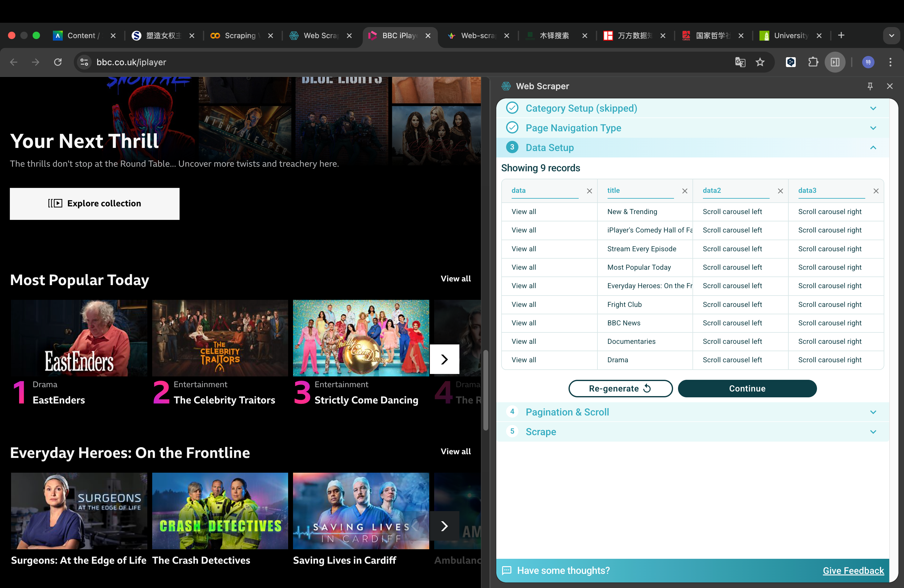Open Chrome three-dot menu
This screenshot has width=904, height=588.
pyautogui.click(x=890, y=62)
